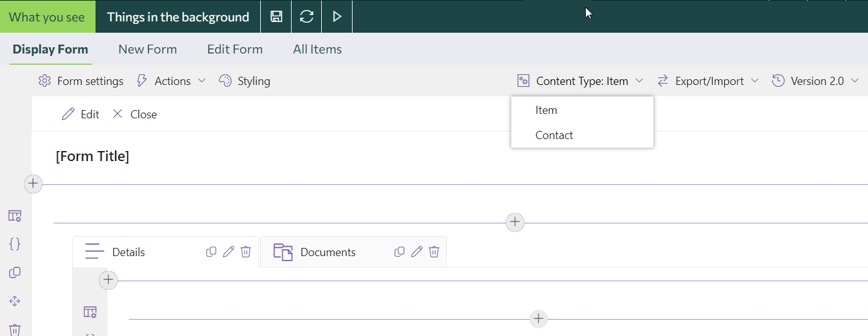Click the Actions lightning icon
The height and width of the screenshot is (336, 868).
coord(141,81)
